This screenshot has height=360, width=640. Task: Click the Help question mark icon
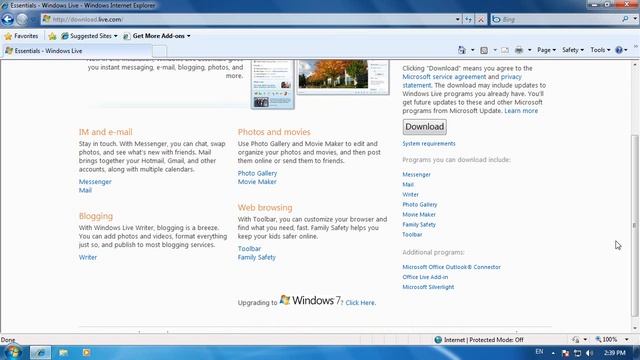point(619,50)
